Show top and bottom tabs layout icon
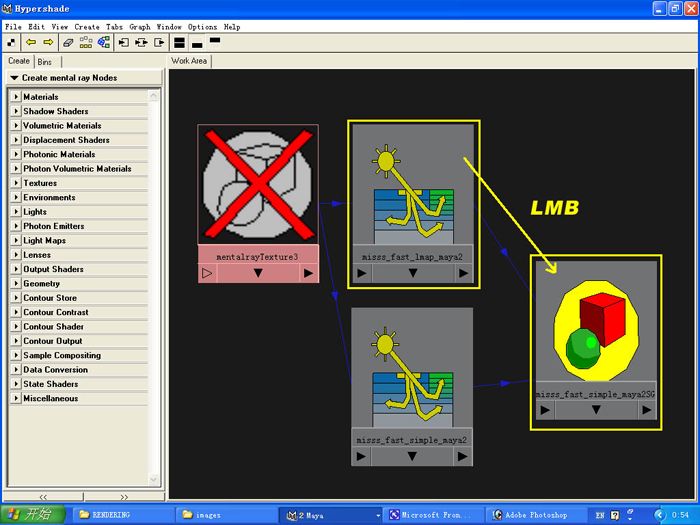 (179, 43)
